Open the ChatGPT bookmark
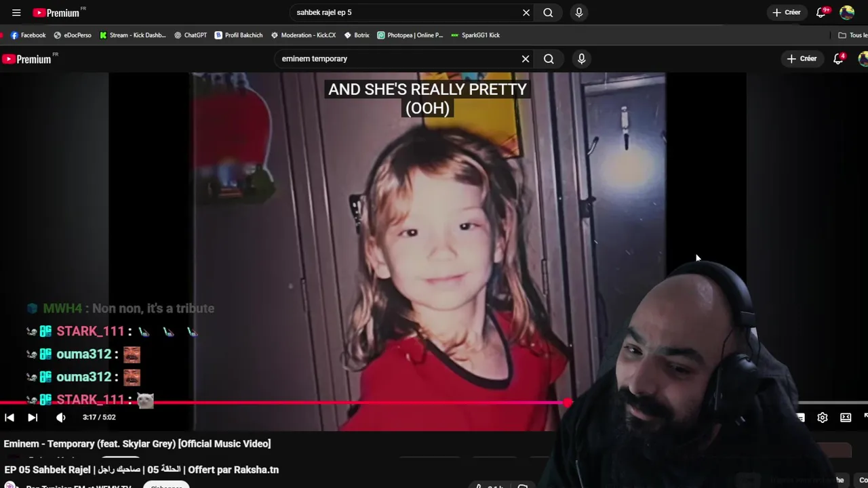 (x=191, y=35)
